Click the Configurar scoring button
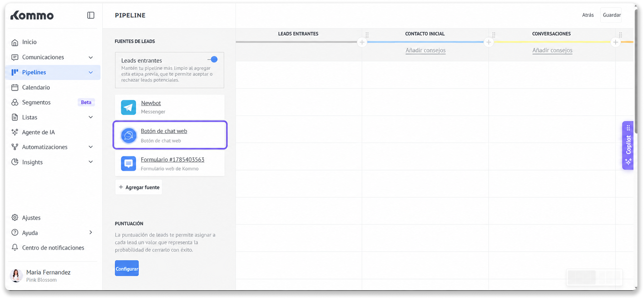This screenshot has height=299, width=644. (127, 268)
